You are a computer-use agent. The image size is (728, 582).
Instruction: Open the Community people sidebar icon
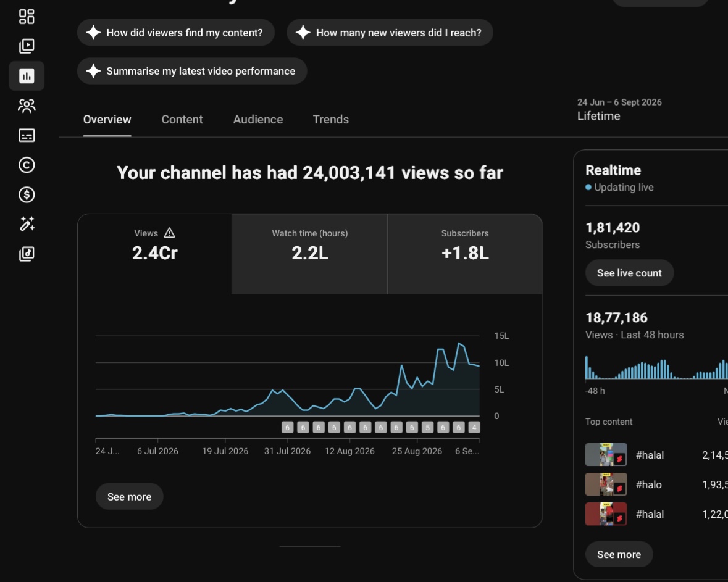pyautogui.click(x=27, y=106)
